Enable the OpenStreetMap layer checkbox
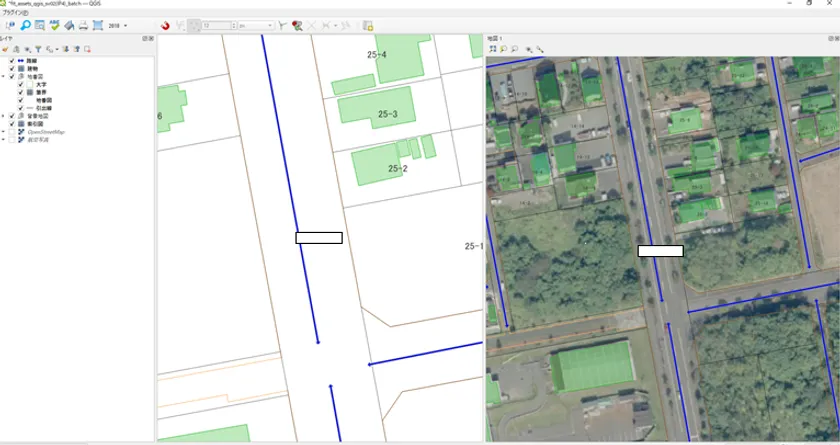This screenshot has width=840, height=445. click(x=12, y=131)
